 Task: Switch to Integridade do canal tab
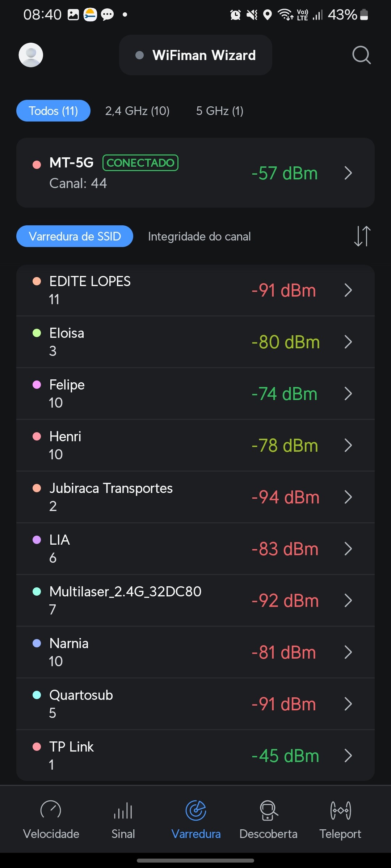point(199,237)
